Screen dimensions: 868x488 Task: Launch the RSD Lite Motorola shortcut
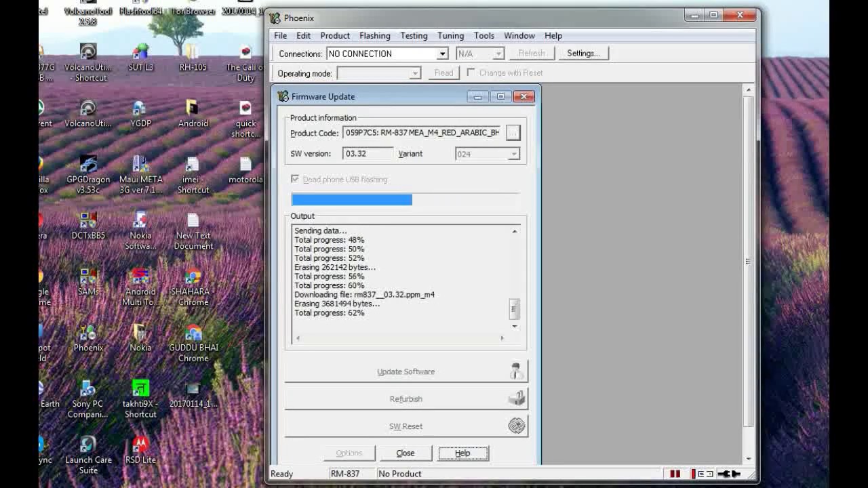point(140,450)
